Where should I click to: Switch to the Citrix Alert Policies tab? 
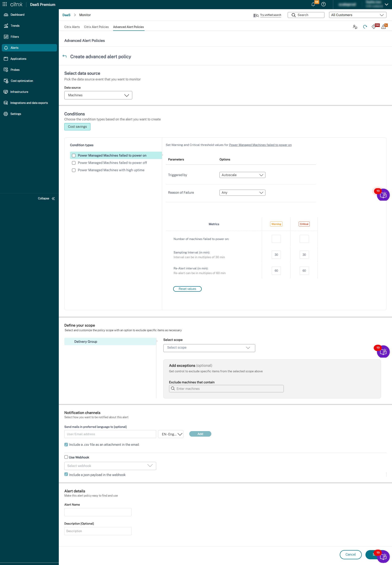coord(96,27)
